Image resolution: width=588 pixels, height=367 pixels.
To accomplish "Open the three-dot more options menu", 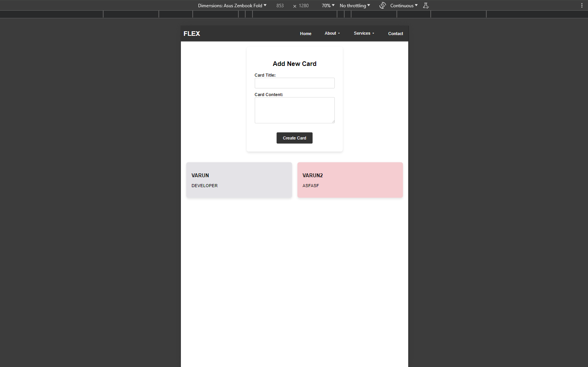I will click(582, 5).
